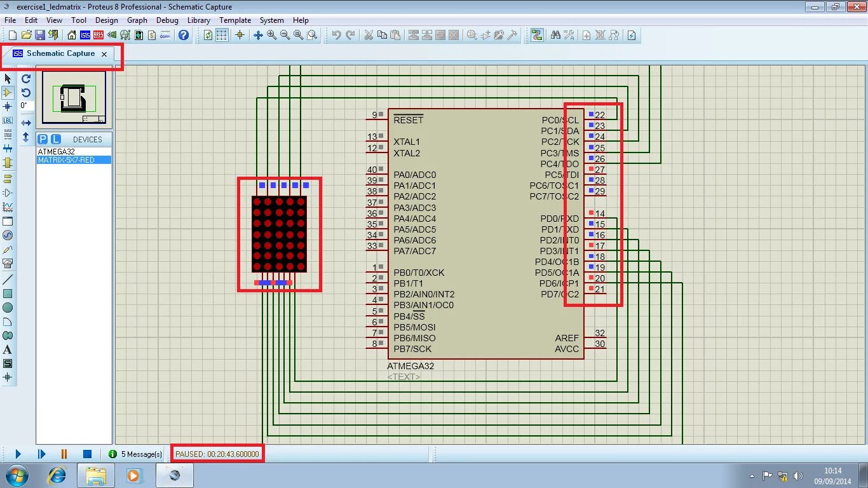Image resolution: width=868 pixels, height=488 pixels.
Task: Click the rotation angle input field
Action: [27, 106]
